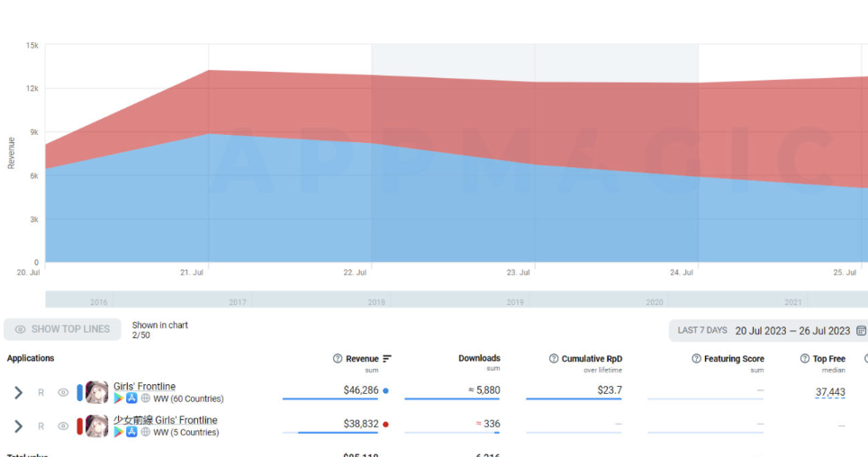This screenshot has height=457, width=868.
Task: Click the R icon in Girls' Frontline row
Action: pyautogui.click(x=41, y=392)
